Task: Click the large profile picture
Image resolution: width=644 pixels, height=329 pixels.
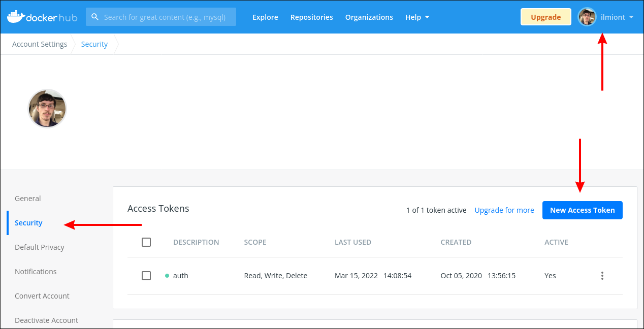Action: 47,108
